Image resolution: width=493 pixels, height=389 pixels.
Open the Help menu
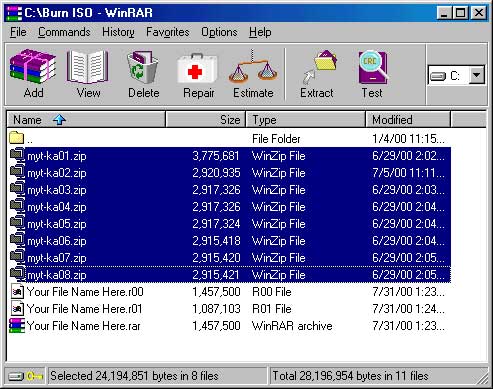260,32
